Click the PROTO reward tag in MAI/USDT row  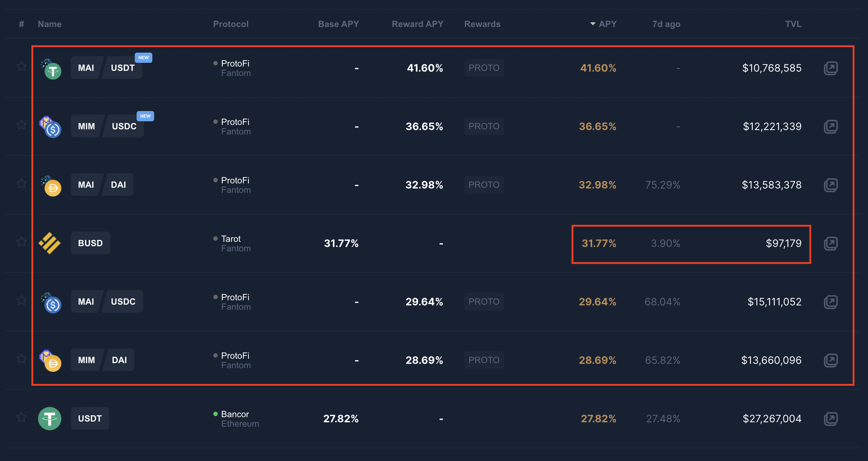[x=484, y=68]
